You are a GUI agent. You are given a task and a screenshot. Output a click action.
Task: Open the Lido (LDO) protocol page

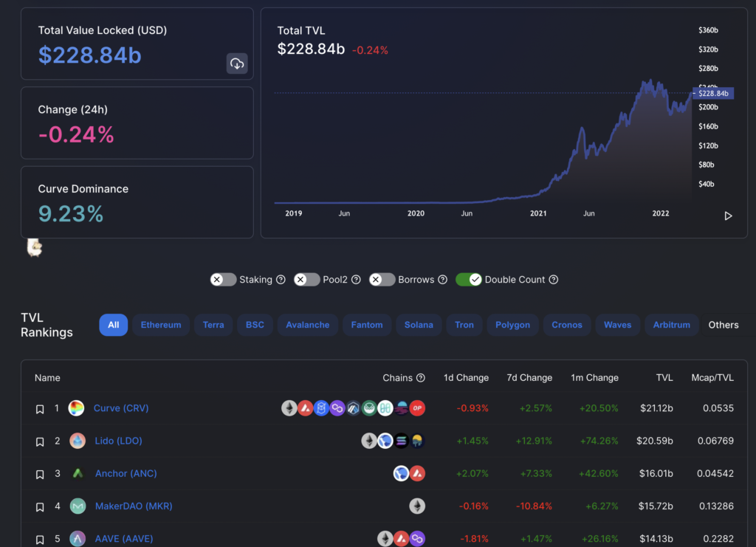click(117, 441)
